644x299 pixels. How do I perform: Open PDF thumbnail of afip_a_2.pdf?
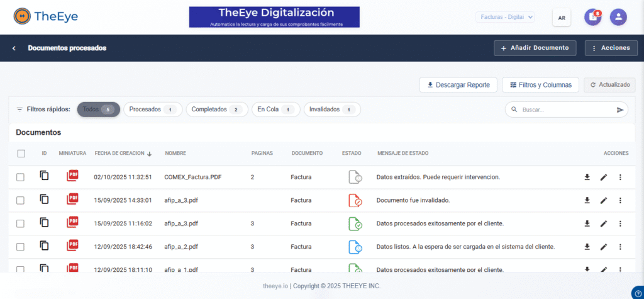pyautogui.click(x=73, y=245)
